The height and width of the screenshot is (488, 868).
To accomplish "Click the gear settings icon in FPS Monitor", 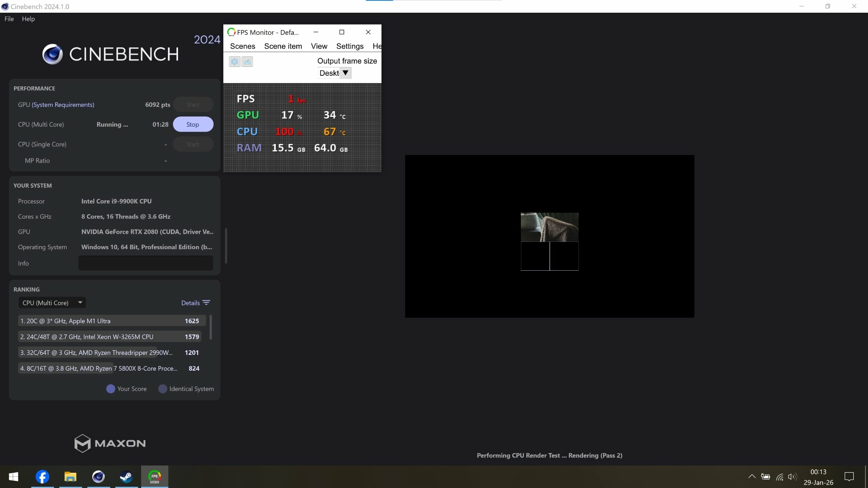I will click(x=234, y=62).
